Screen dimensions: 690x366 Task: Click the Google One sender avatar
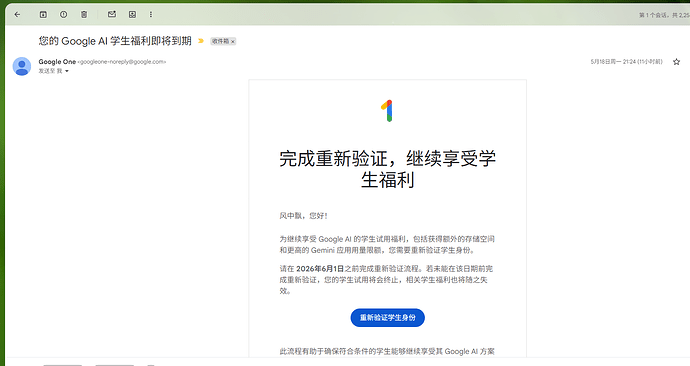pyautogui.click(x=22, y=66)
